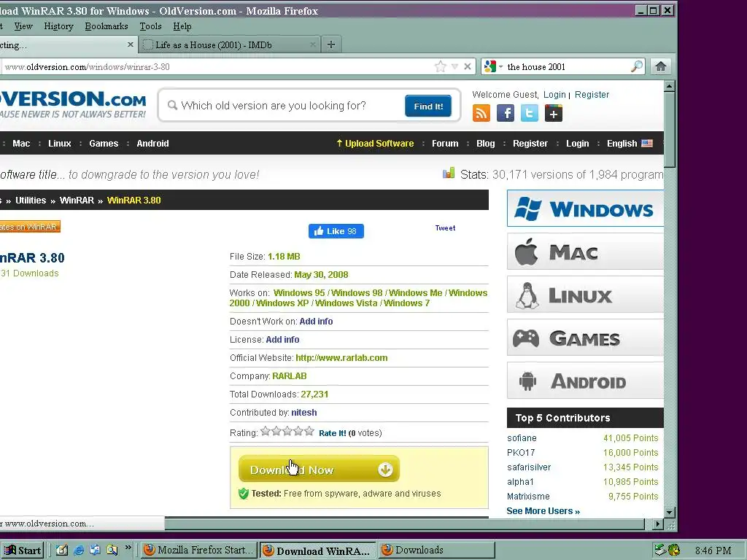Close the Life as a House IMDb tab
This screenshot has width=747, height=560.
312,44
